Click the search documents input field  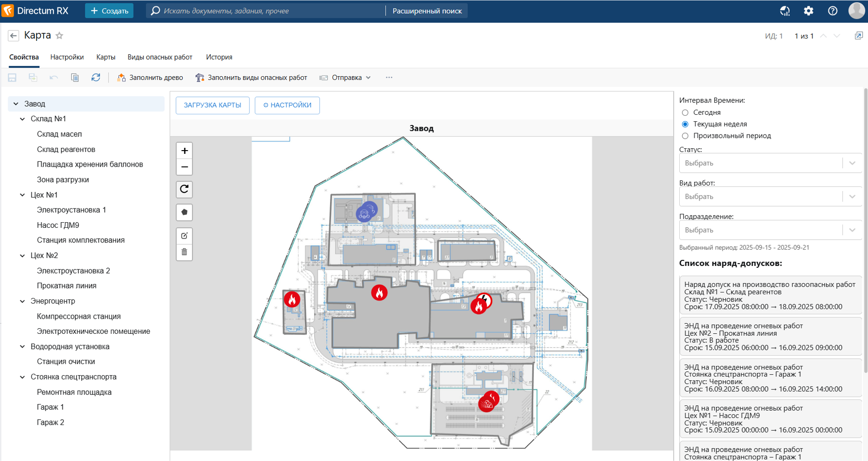pyautogui.click(x=271, y=11)
